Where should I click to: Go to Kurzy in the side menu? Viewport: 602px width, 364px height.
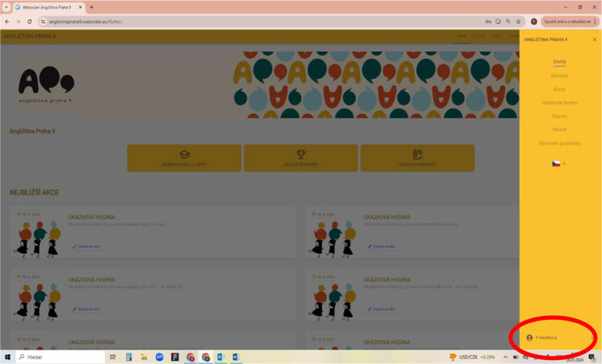560,89
